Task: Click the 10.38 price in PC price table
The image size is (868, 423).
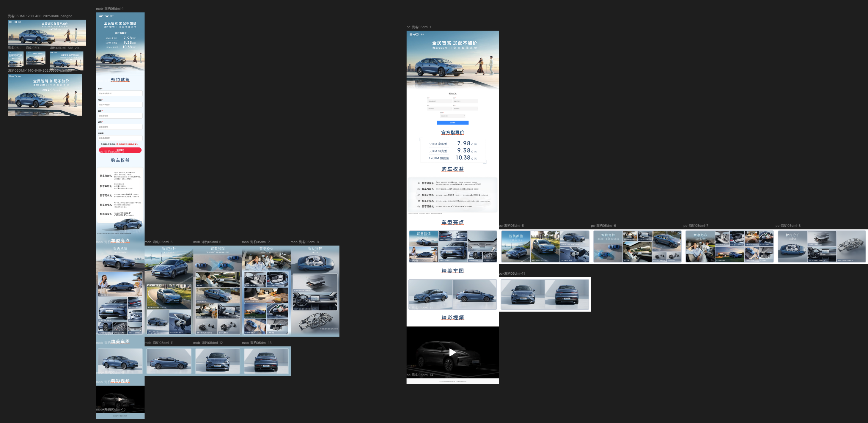Action: click(463, 158)
